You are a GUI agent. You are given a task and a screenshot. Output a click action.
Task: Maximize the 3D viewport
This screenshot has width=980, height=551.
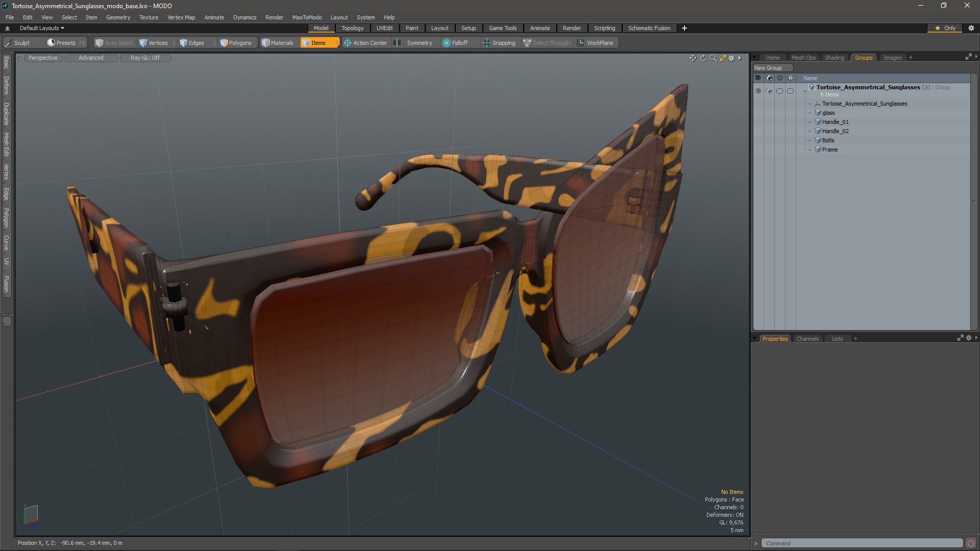click(723, 58)
